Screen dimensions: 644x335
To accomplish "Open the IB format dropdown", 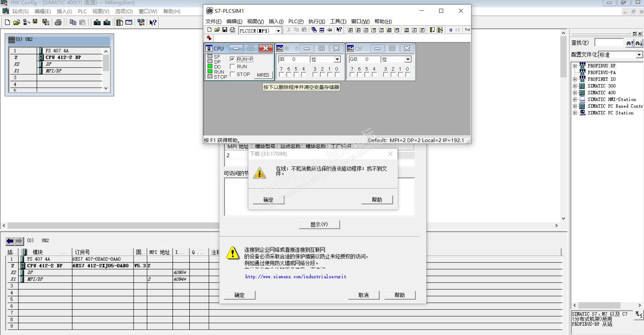I will (337, 59).
